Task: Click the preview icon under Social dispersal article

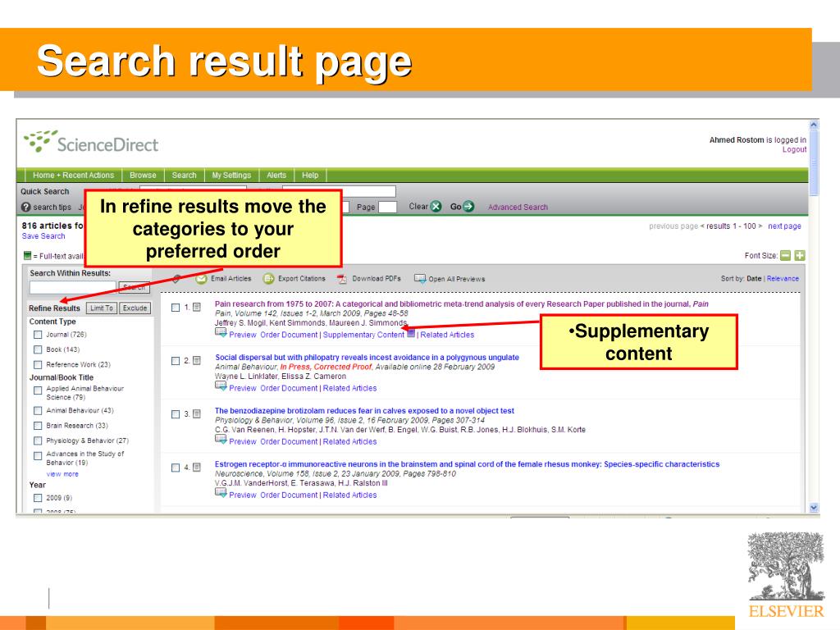Action: click(221, 386)
